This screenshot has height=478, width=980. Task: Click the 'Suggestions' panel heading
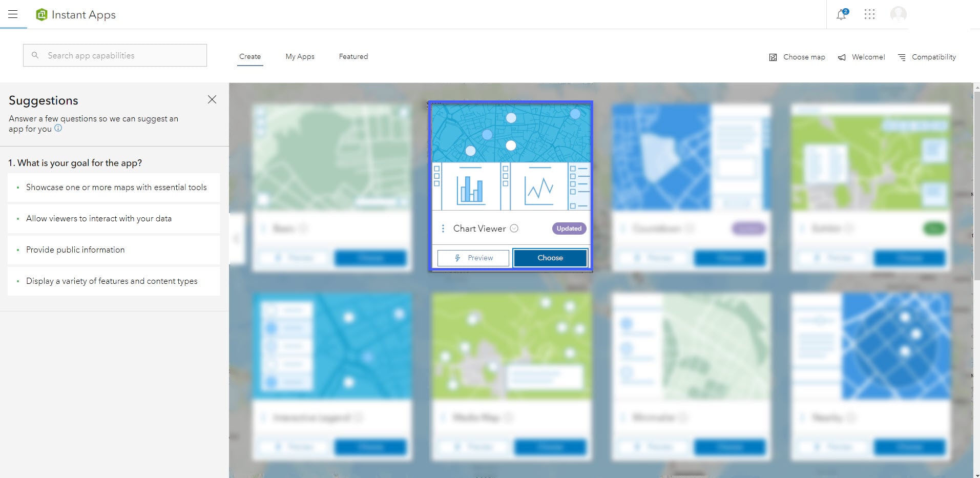[x=44, y=100]
